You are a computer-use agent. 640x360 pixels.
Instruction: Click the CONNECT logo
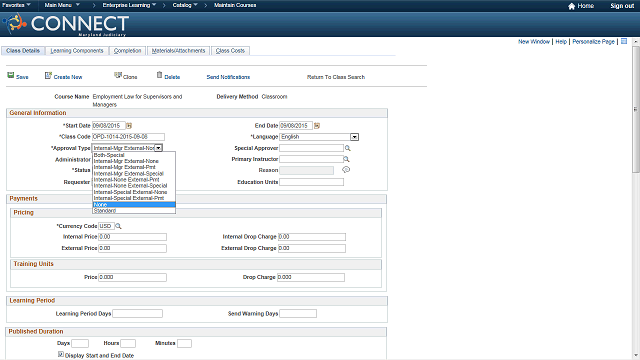[x=67, y=24]
